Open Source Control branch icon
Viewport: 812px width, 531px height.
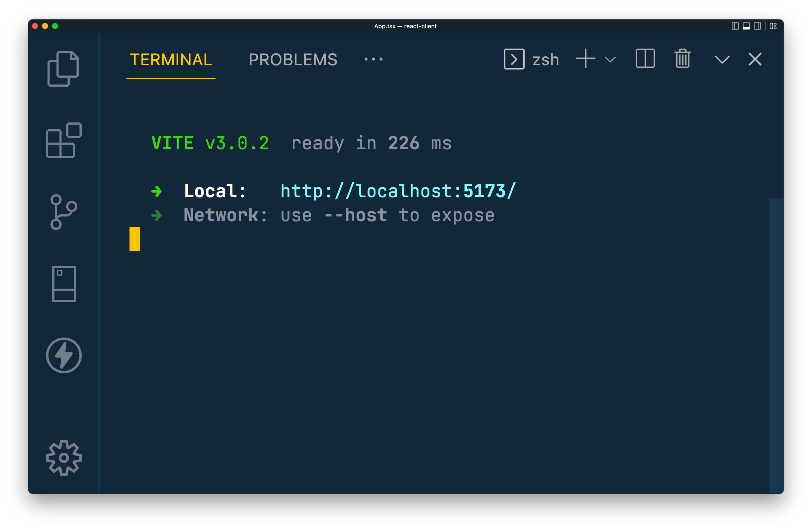pyautogui.click(x=63, y=212)
